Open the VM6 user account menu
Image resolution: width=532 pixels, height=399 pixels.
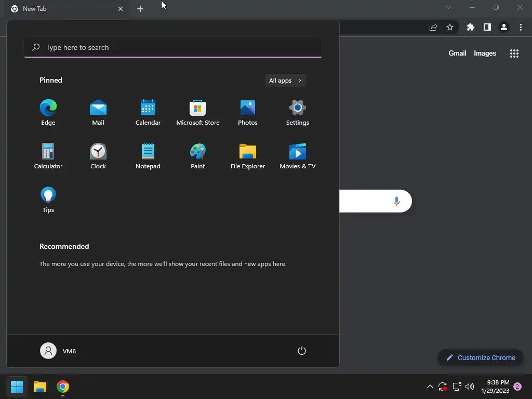(x=58, y=351)
